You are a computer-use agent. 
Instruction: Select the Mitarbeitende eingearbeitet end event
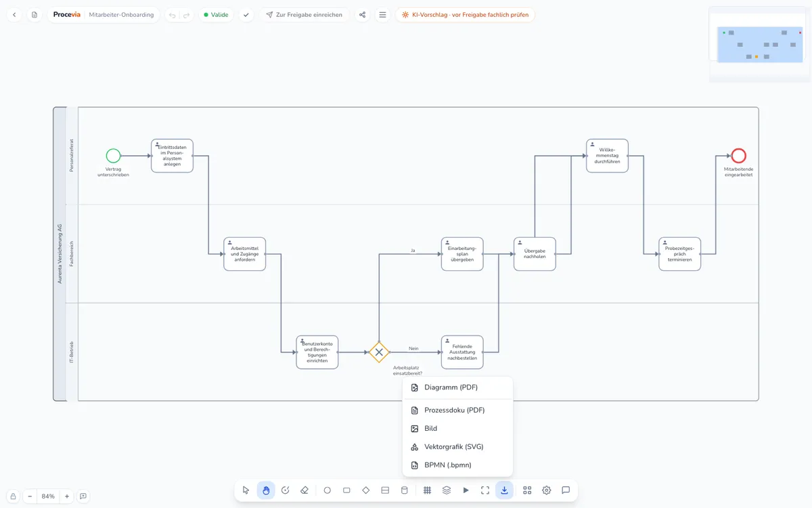(x=738, y=156)
